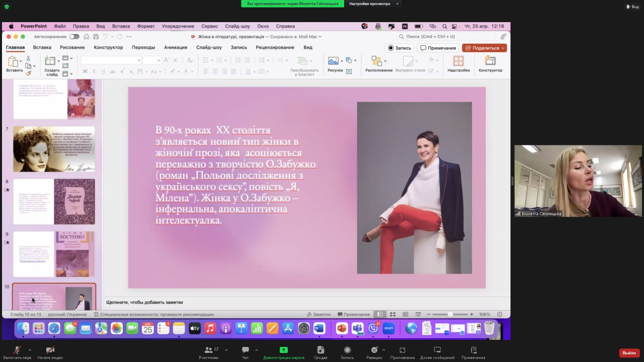This screenshot has height=362, width=644.
Task: Click the Comments (Примечания) button near Share
Action: (438, 48)
